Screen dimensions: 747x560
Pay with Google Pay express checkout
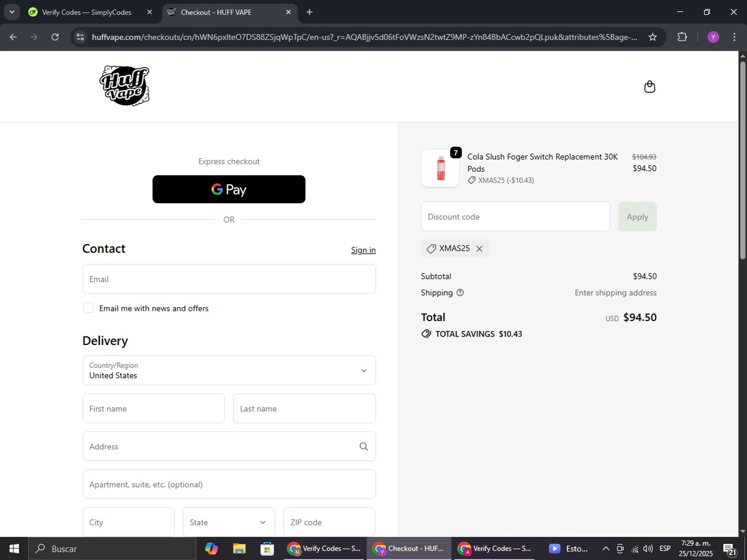[229, 189]
